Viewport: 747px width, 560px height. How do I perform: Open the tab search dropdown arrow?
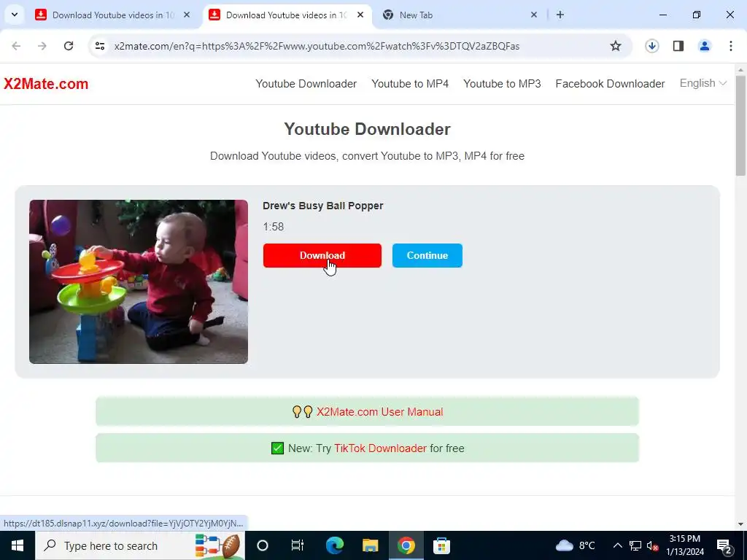(15, 15)
